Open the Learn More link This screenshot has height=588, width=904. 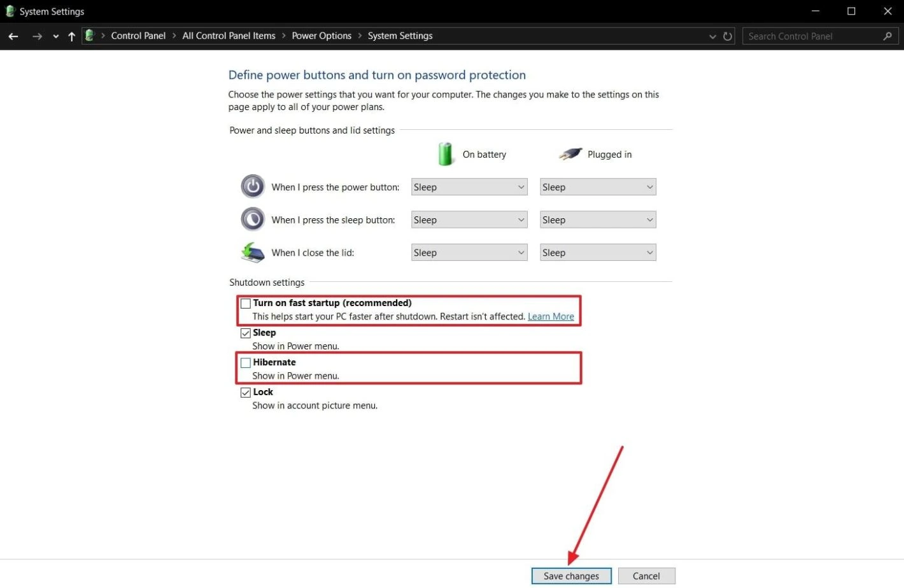pyautogui.click(x=551, y=316)
